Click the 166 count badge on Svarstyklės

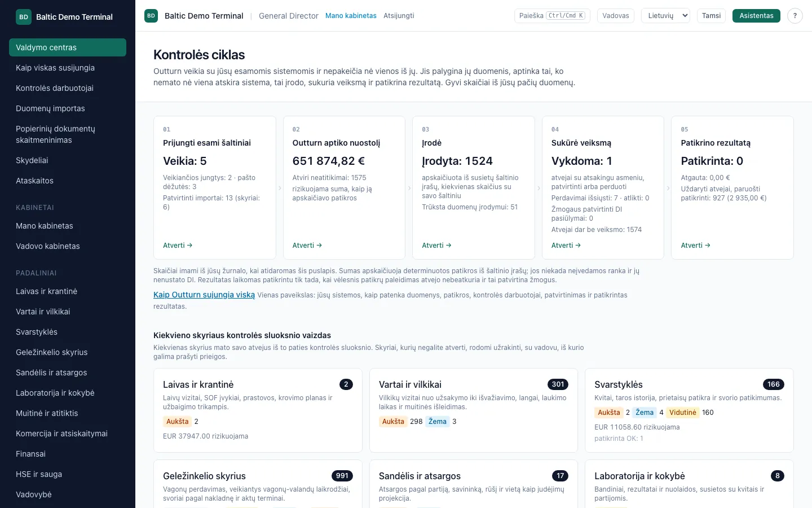[773, 384]
